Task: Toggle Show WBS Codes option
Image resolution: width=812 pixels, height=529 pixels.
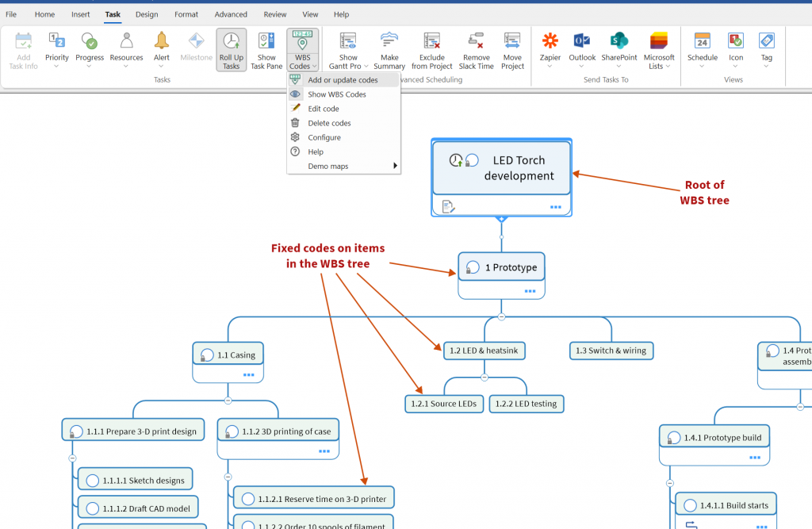Action: [336, 94]
